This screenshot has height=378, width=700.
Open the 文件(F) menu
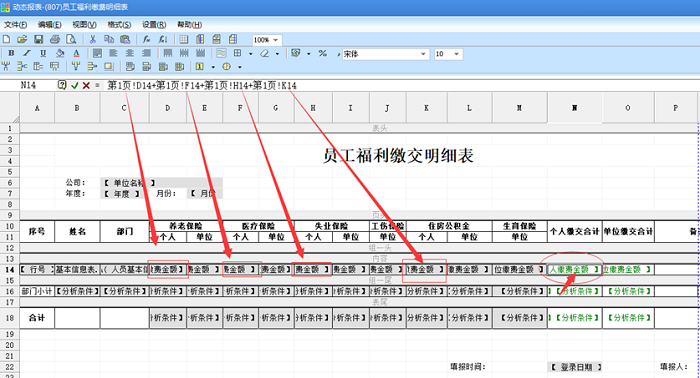16,25
